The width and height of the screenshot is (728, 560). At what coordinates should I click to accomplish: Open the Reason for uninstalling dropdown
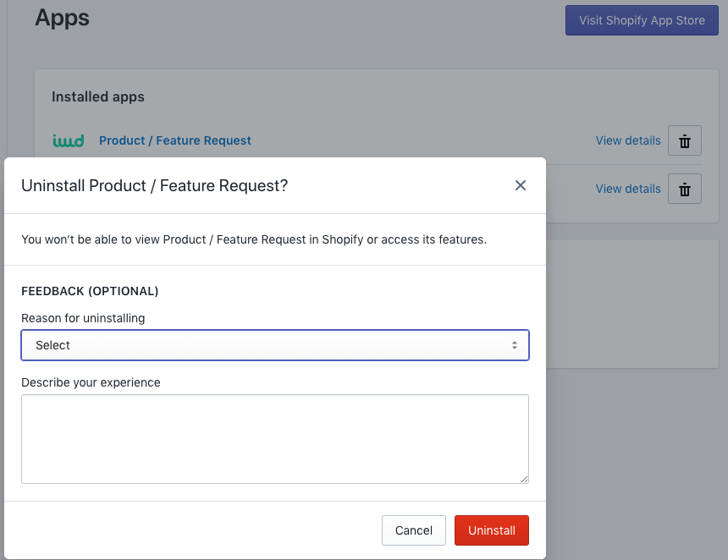point(275,345)
